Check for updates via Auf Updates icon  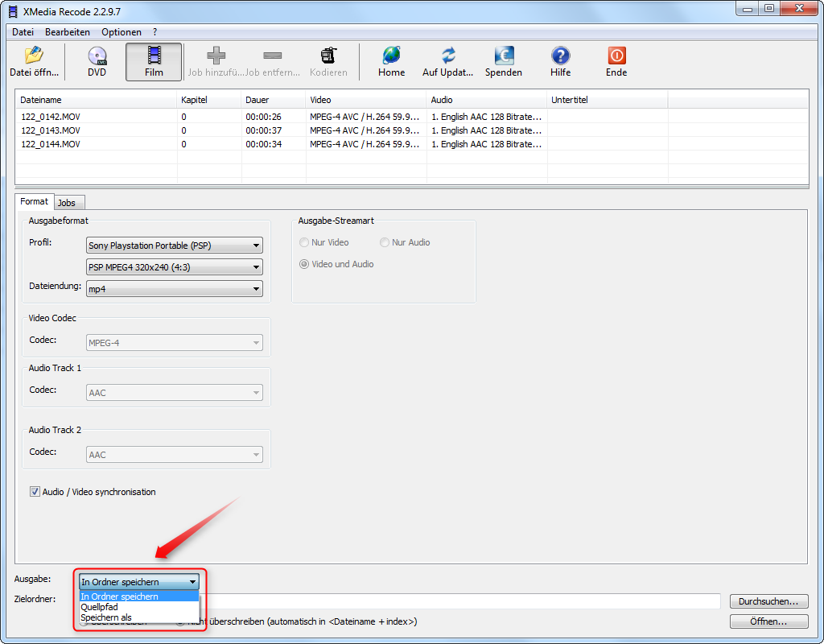[x=448, y=56]
